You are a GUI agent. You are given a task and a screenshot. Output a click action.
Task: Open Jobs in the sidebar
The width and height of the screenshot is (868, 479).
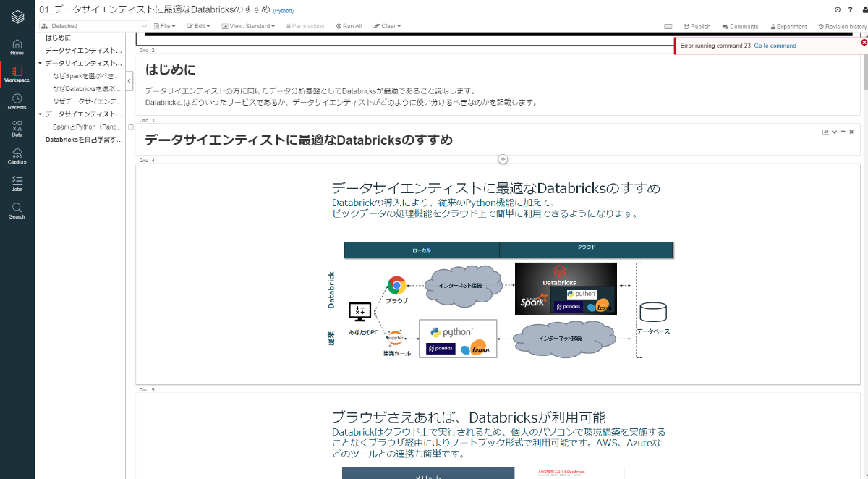[x=17, y=182]
